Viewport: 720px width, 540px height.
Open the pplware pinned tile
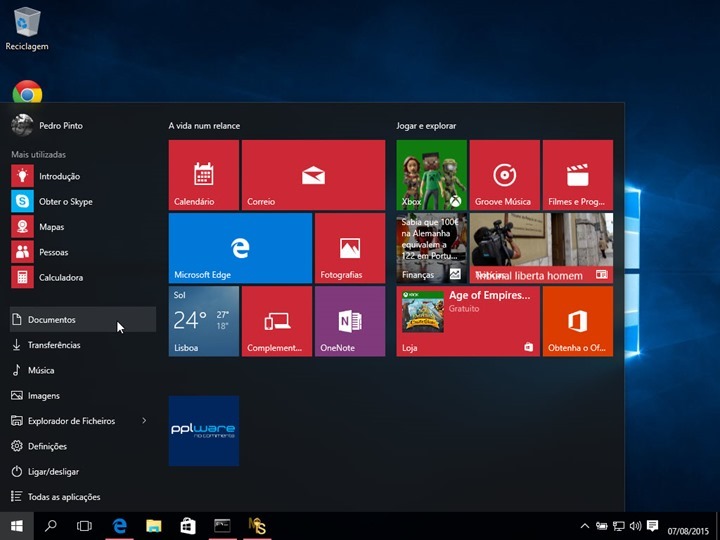(x=203, y=431)
